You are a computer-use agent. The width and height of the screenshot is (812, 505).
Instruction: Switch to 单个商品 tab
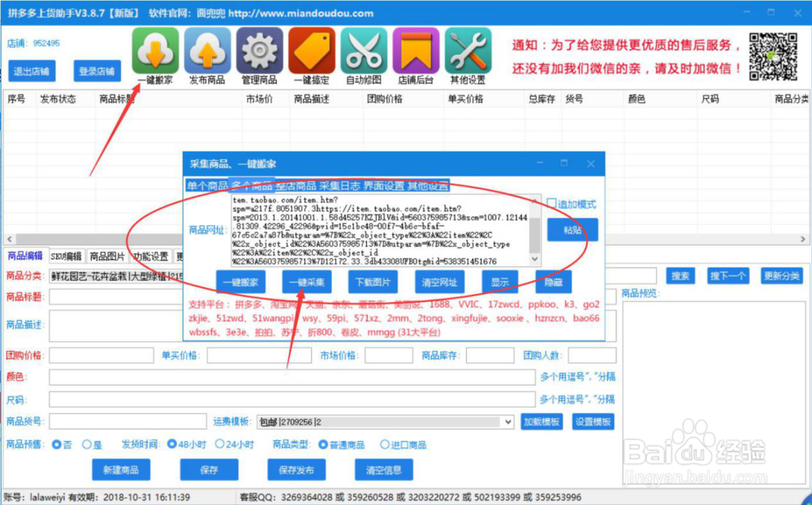pyautogui.click(x=207, y=185)
